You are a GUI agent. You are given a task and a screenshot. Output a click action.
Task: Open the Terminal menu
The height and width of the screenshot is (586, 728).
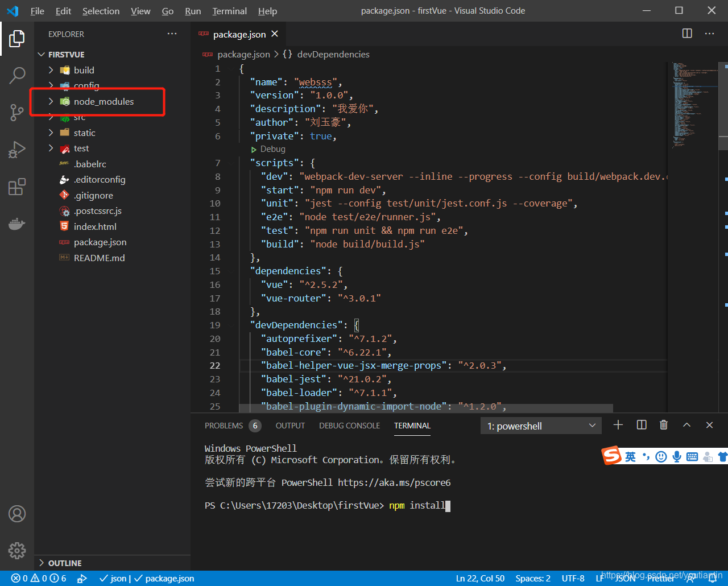230,11
